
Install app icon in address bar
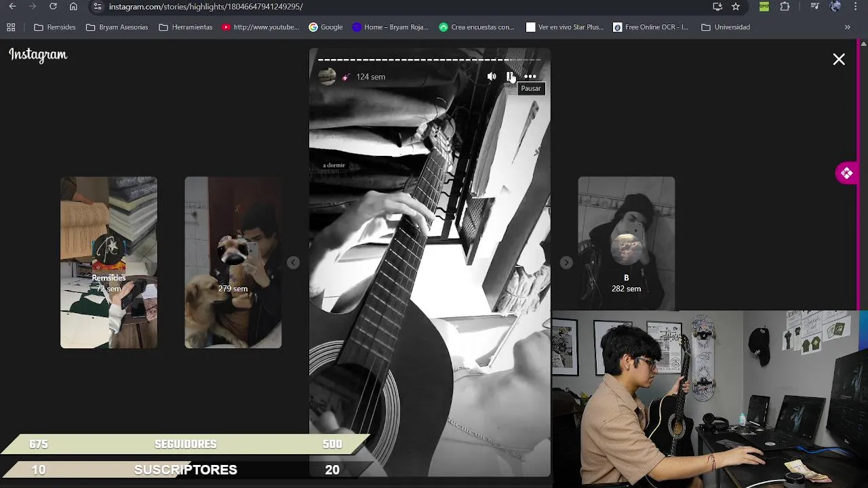(x=717, y=7)
